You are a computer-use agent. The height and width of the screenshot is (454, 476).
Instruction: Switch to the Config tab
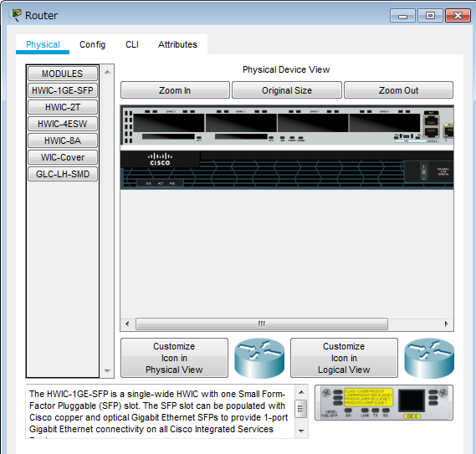(92, 44)
